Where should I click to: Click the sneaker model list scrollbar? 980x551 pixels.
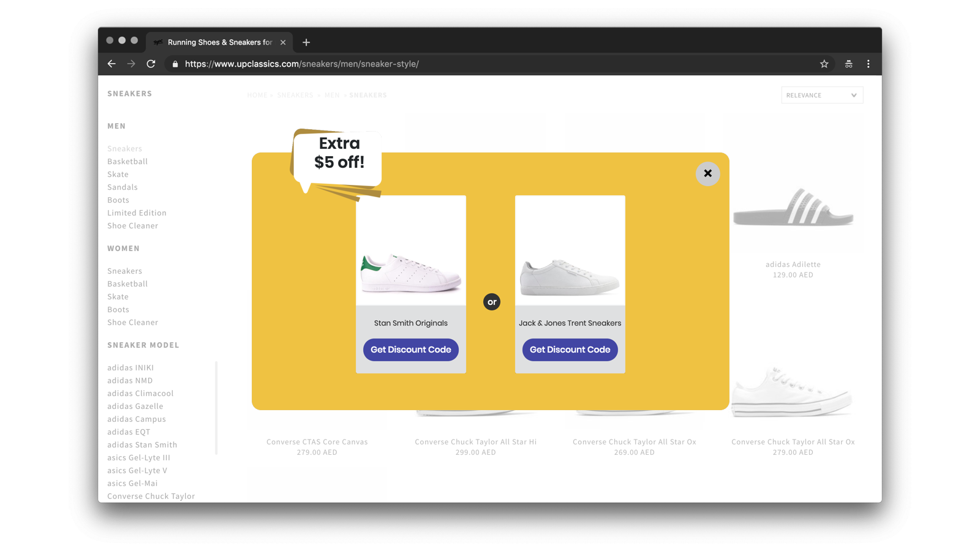click(216, 408)
